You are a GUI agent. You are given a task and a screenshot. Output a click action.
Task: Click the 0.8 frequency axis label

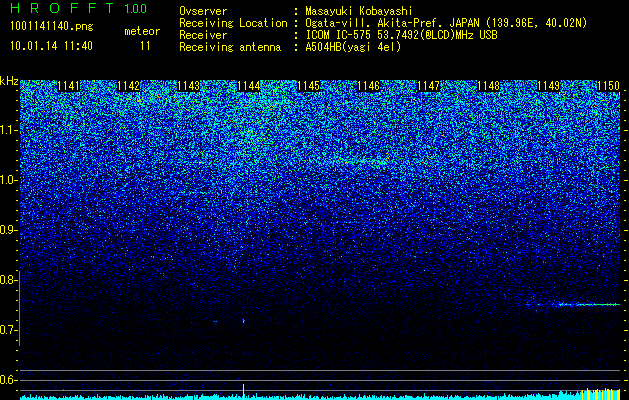pos(8,280)
